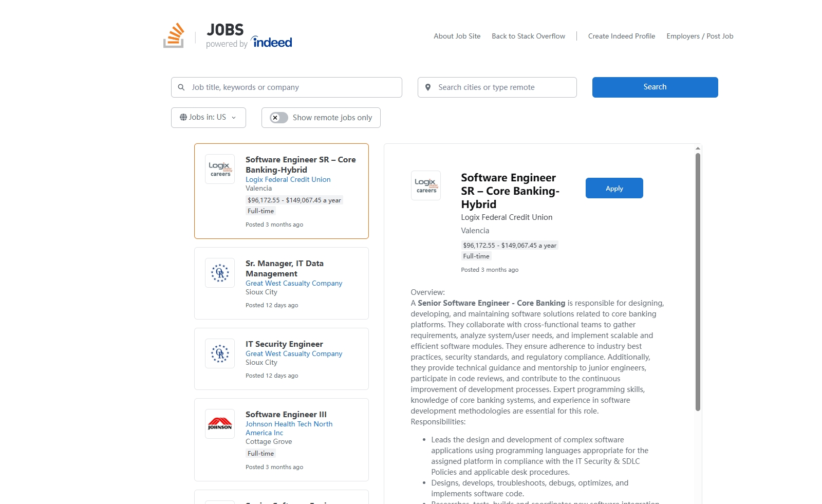Go Back to Stack Overflow

point(528,36)
